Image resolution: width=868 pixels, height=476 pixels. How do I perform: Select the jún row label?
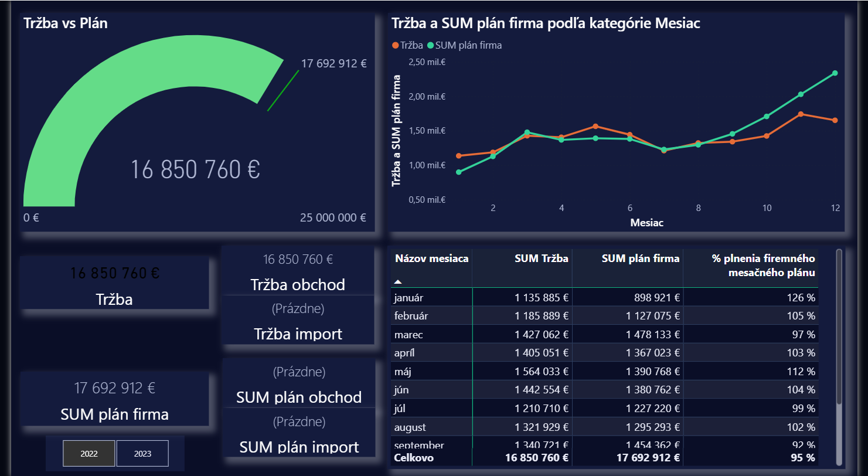401,390
